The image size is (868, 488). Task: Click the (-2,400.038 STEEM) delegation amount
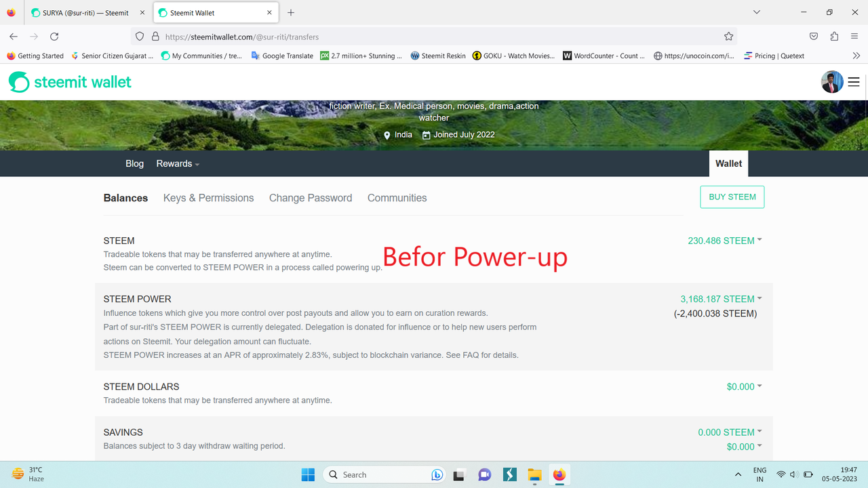tap(715, 314)
